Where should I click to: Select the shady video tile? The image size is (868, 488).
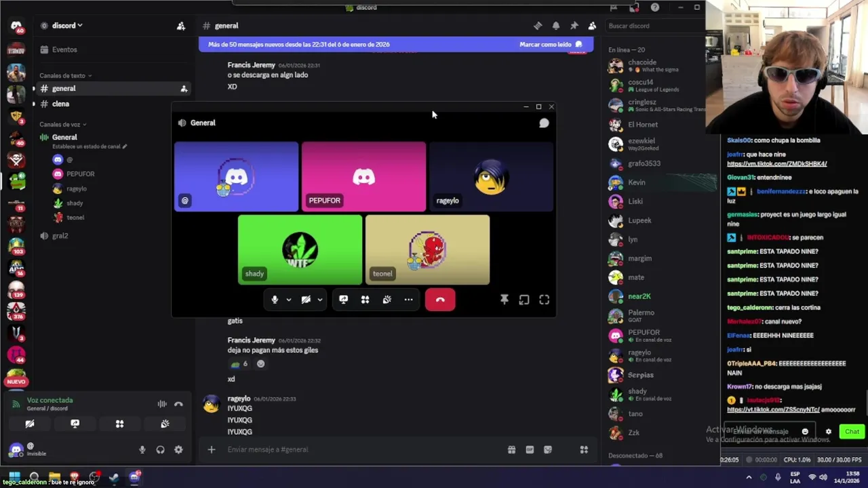coord(300,250)
